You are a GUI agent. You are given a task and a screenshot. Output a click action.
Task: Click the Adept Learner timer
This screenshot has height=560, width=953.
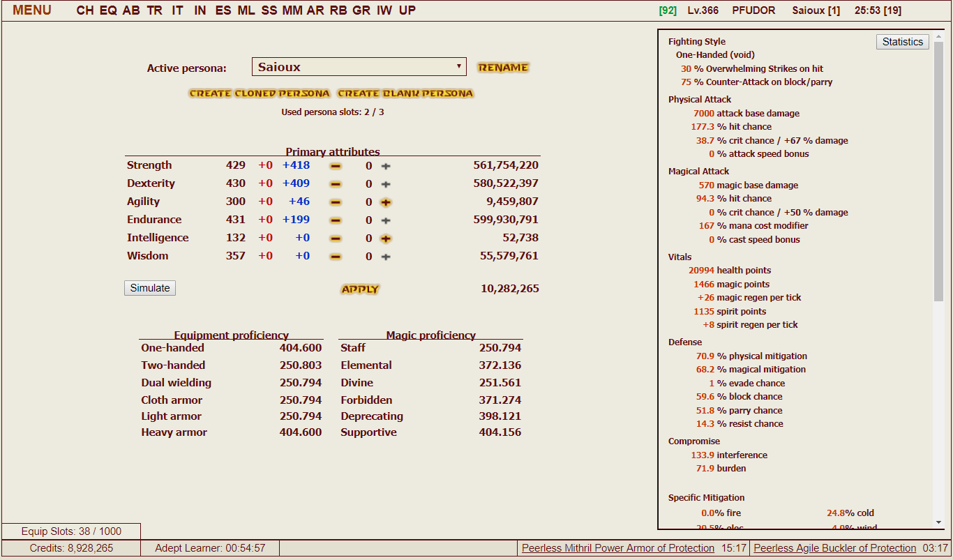point(210,548)
